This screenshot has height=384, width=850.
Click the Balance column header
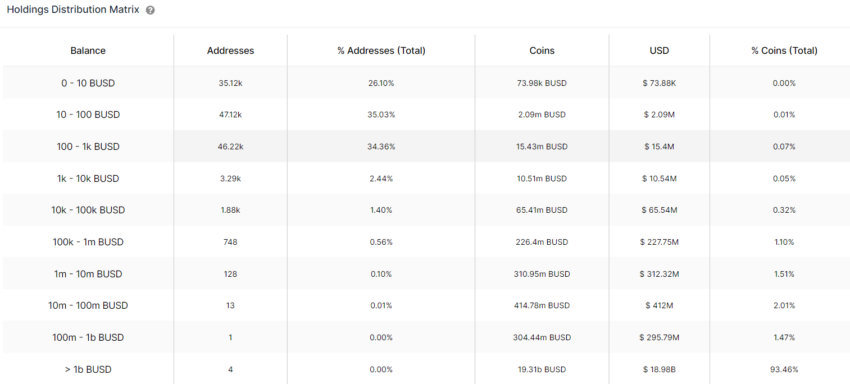click(88, 50)
